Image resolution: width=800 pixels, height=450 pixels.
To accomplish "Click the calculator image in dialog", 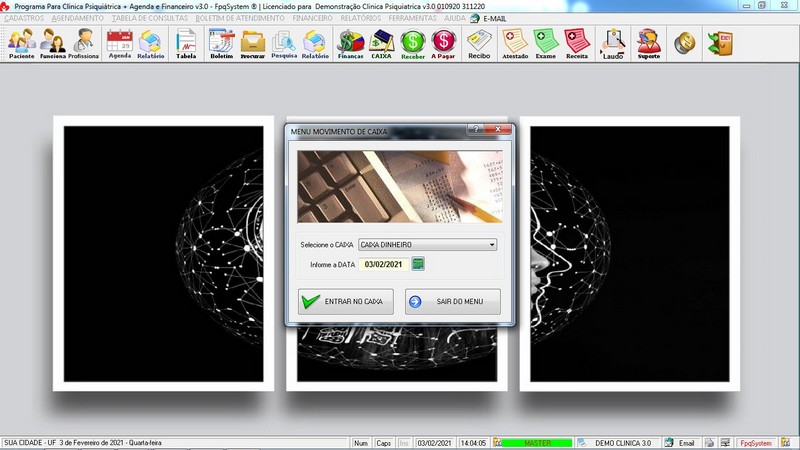I will click(400, 187).
